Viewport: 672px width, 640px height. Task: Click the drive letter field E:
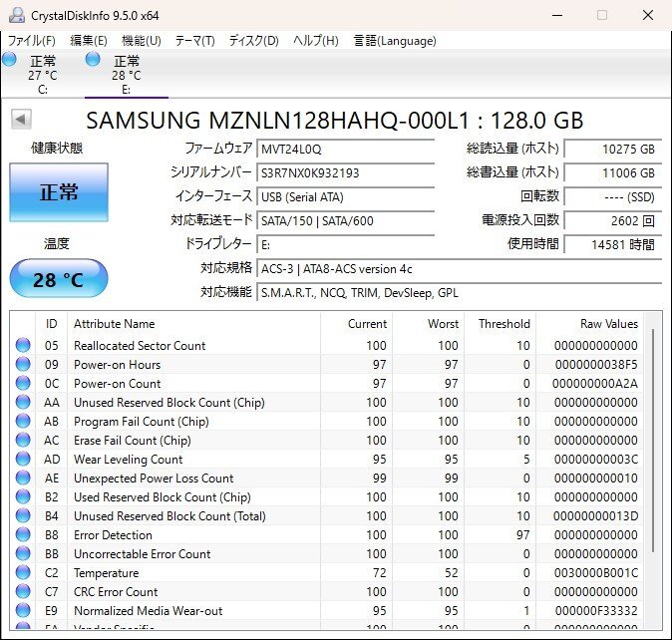tap(345, 245)
